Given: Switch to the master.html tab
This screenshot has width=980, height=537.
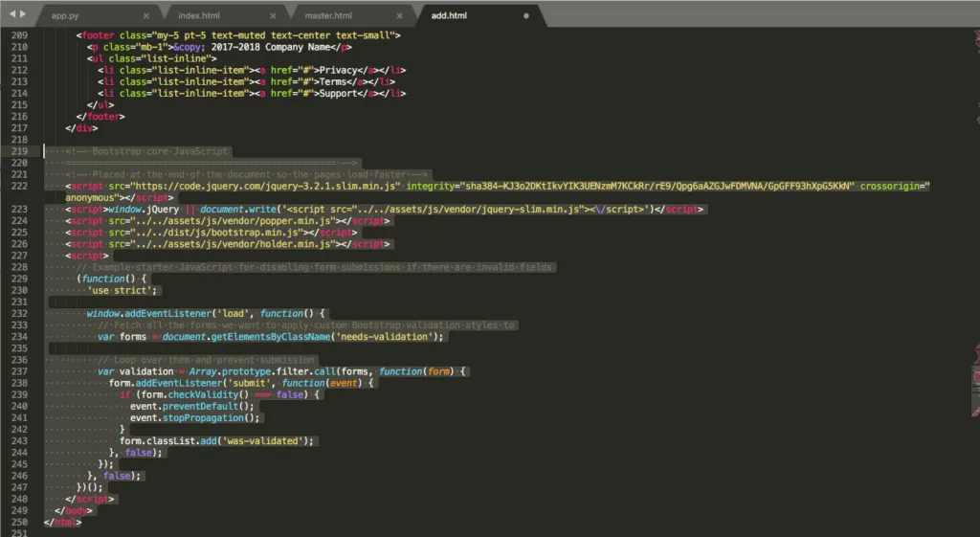Looking at the screenshot, I should tap(328, 15).
